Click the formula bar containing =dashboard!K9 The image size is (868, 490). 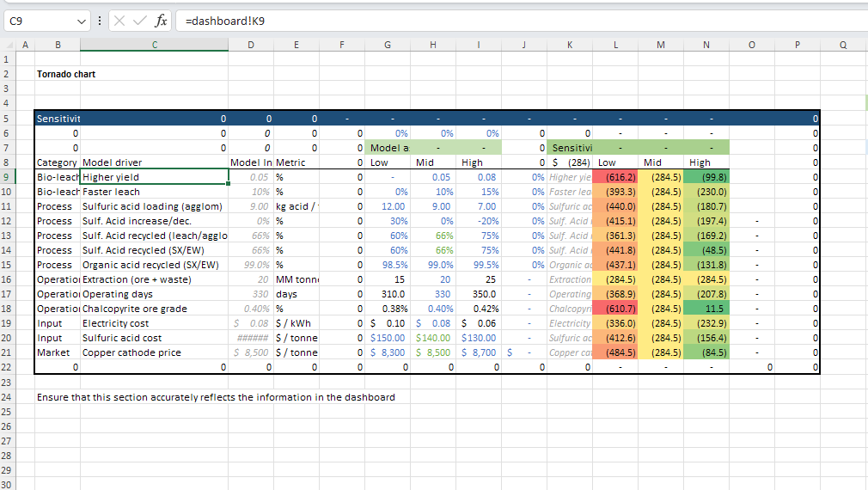[522, 21]
